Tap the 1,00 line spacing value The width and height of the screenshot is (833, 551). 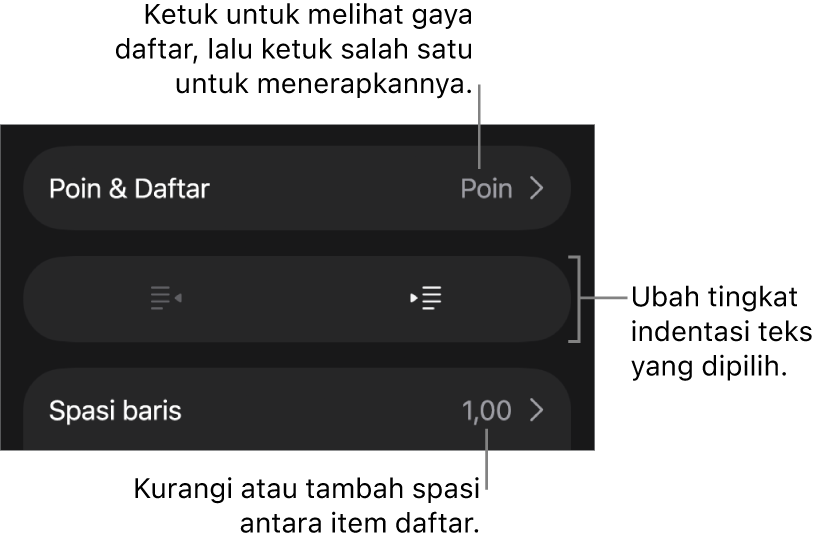487,411
